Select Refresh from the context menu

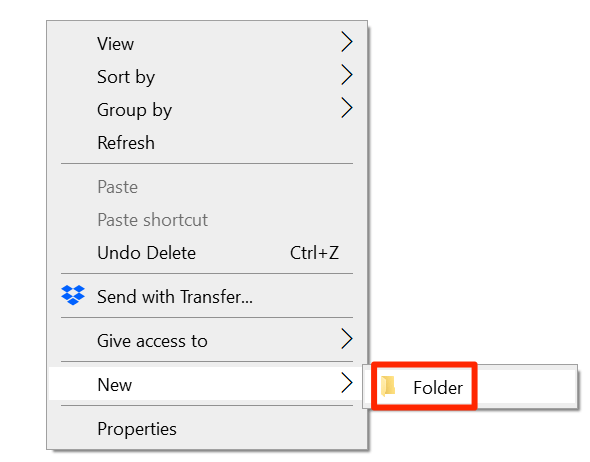pyautogui.click(x=207, y=143)
